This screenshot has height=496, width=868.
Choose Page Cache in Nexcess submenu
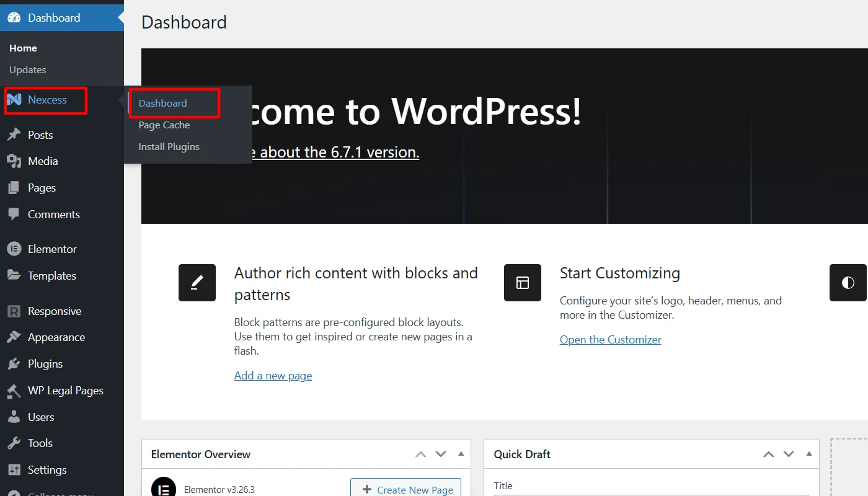[164, 125]
